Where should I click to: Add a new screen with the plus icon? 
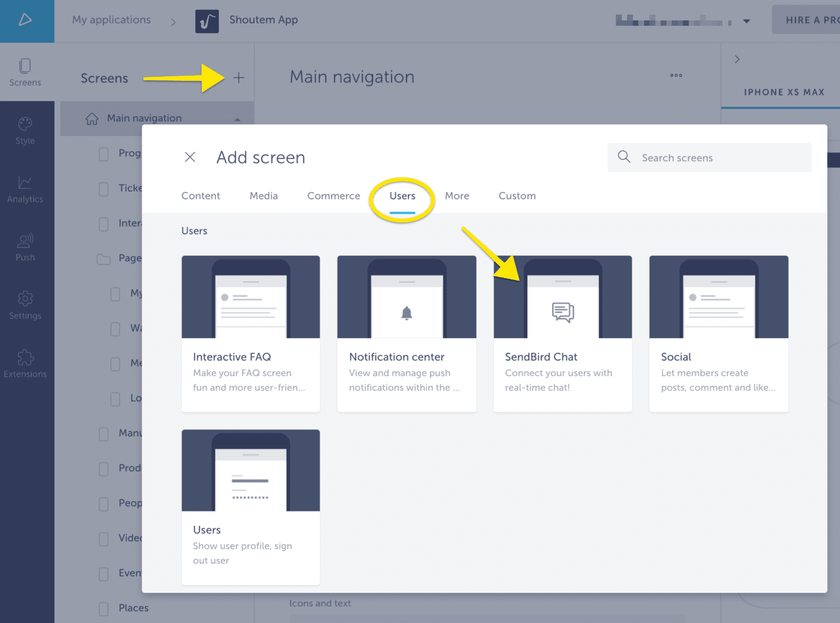239,77
